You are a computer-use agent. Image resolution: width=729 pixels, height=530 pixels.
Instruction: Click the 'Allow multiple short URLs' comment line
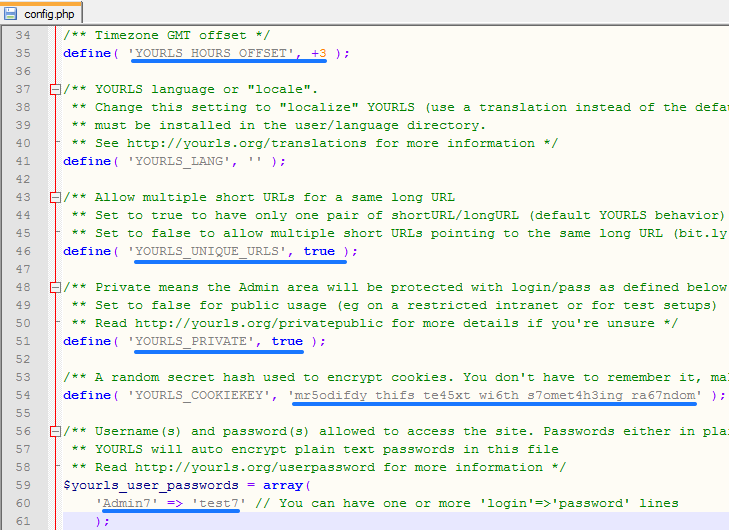click(x=259, y=198)
